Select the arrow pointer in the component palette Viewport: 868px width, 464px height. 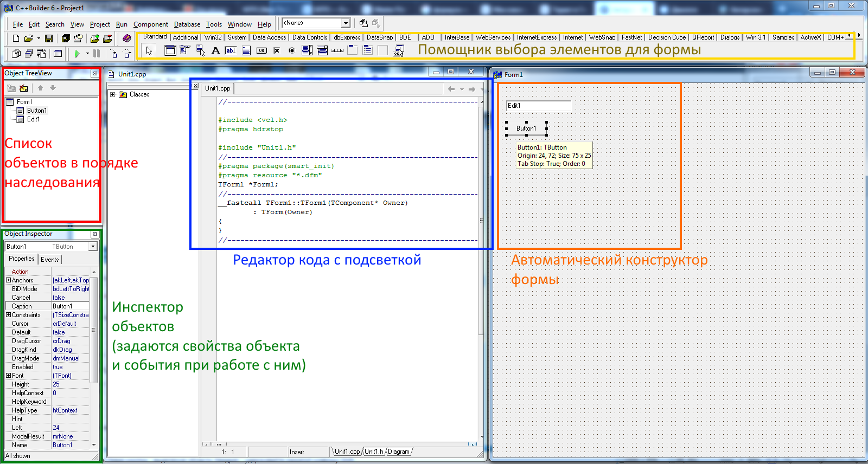pos(149,50)
